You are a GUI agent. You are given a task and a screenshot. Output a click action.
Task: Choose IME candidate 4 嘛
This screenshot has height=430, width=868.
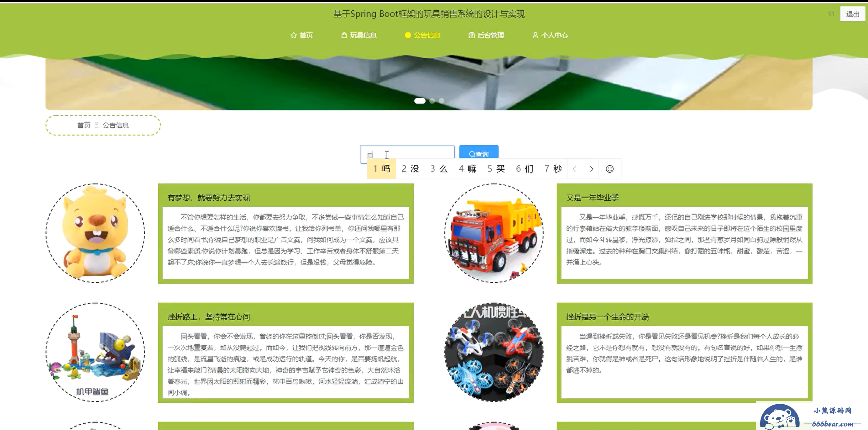467,169
